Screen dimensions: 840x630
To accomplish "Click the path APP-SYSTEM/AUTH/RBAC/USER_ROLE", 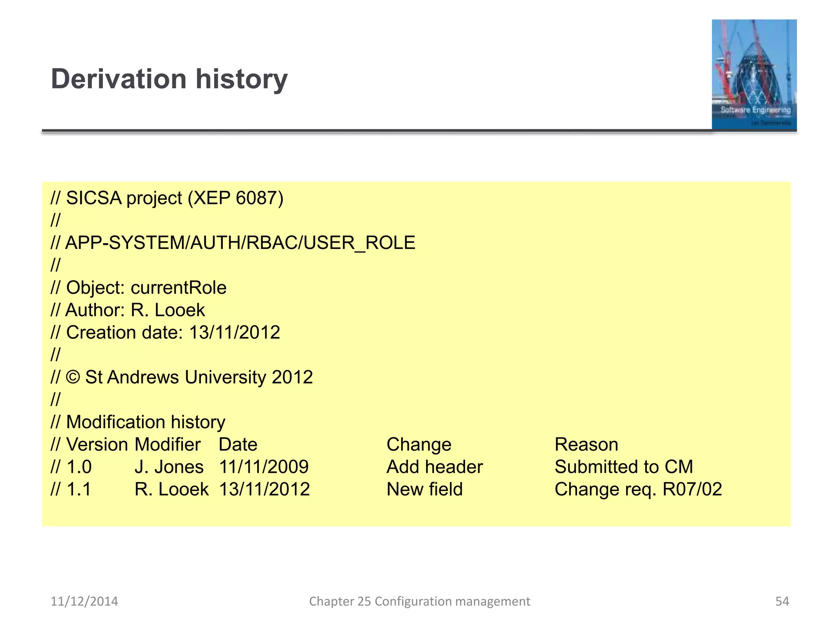I will pos(240,243).
